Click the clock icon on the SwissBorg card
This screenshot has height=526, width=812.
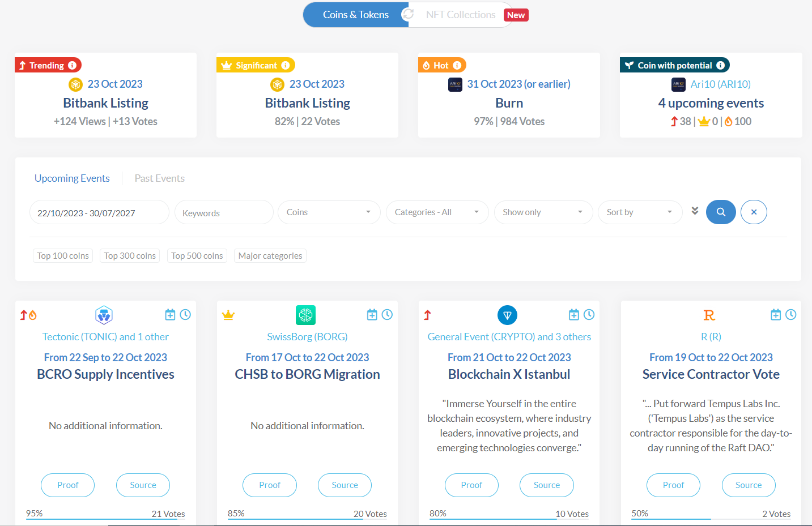[387, 314]
